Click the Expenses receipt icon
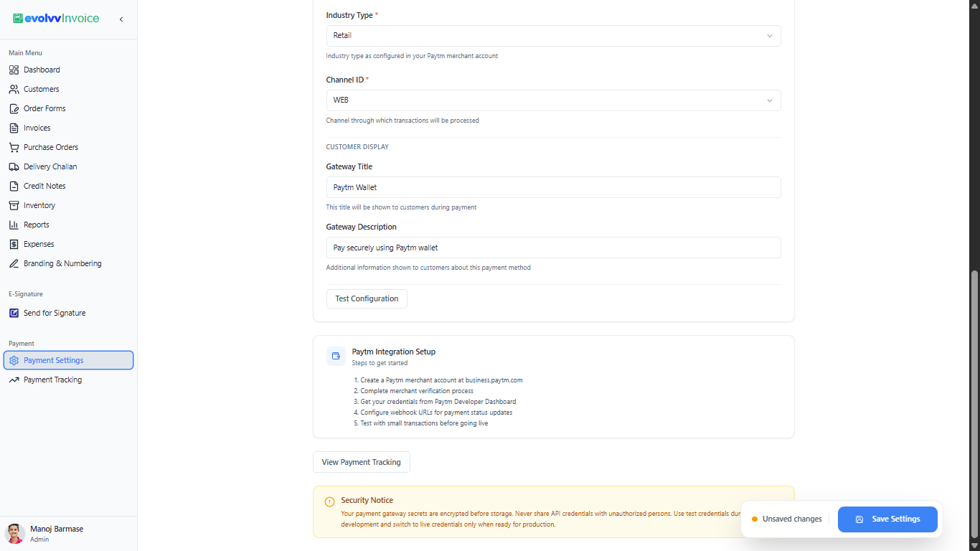 pos(14,244)
